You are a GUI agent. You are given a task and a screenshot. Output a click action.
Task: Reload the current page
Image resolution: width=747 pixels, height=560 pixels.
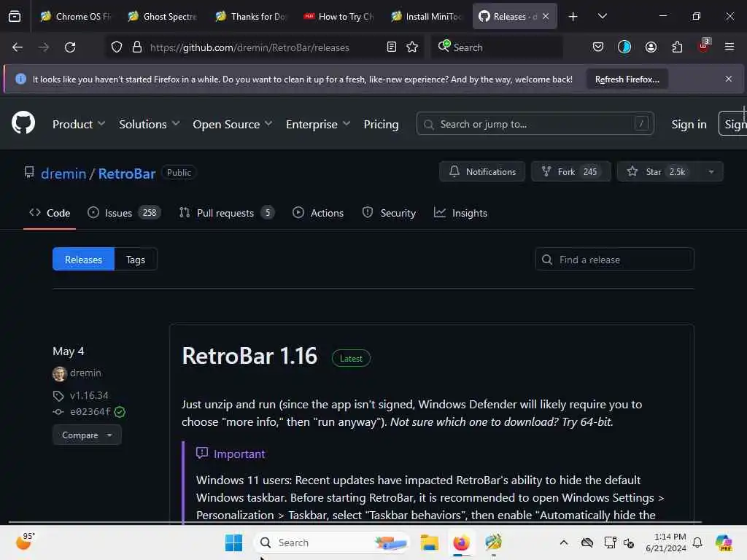point(70,47)
